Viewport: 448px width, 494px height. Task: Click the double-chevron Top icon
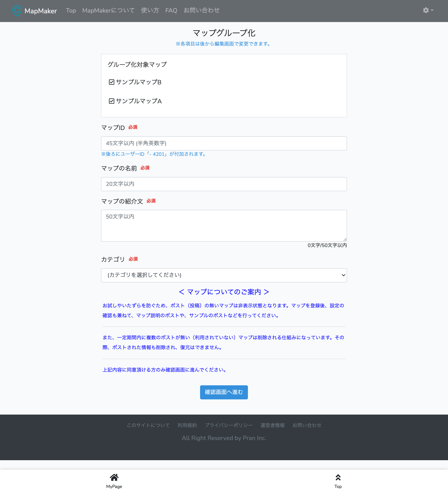tap(338, 477)
